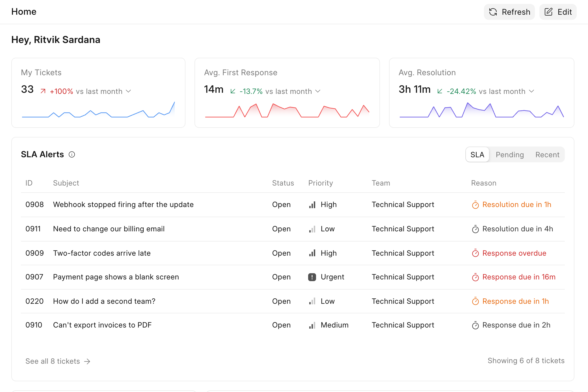Click the green down-arrow icon beside -24.42%
The image size is (588, 392).
point(440,91)
